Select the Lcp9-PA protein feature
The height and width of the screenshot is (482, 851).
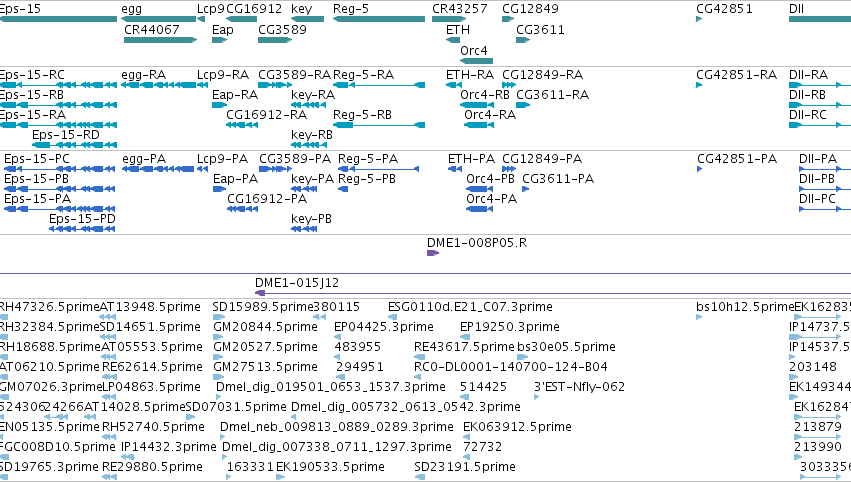click(202, 169)
